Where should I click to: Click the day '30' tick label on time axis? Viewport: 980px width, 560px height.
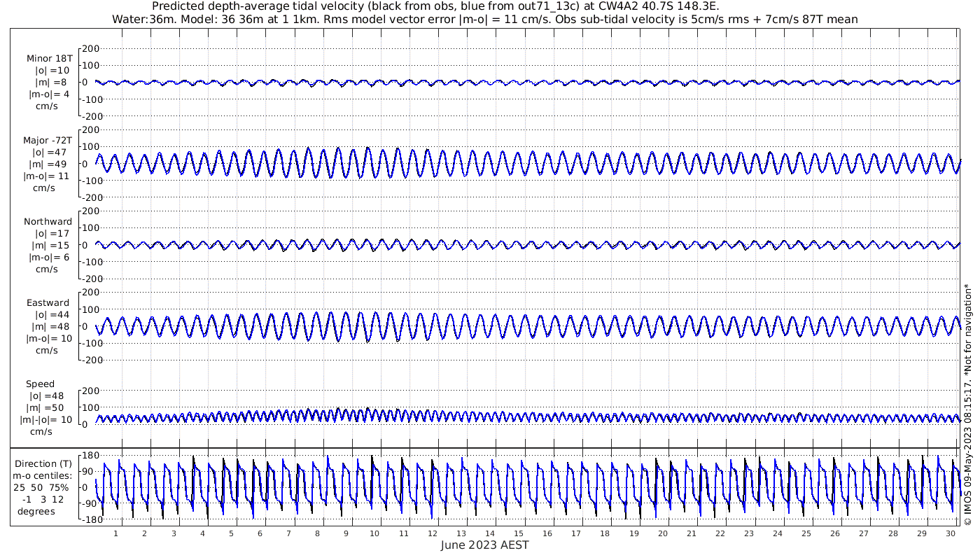click(x=950, y=533)
